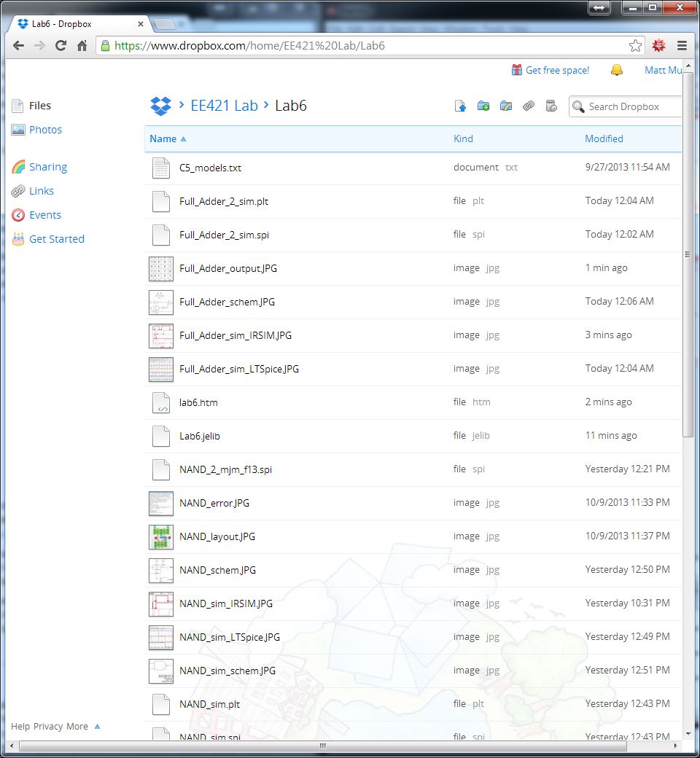Expand the Help Privacy More footer arrow
The height and width of the screenshot is (758, 700).
pyautogui.click(x=97, y=726)
